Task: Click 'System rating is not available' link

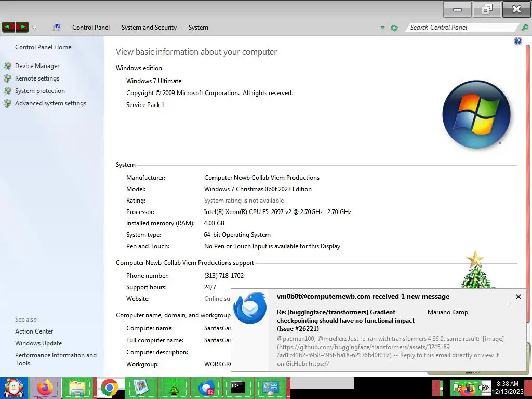Action: click(x=244, y=201)
